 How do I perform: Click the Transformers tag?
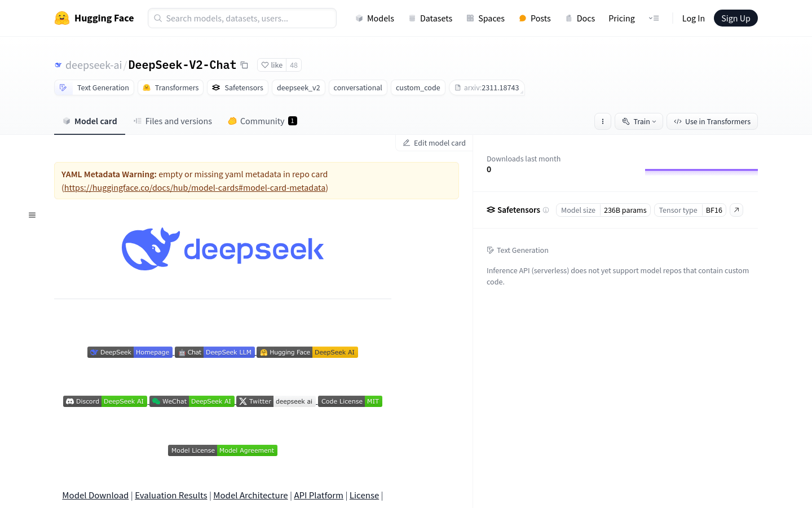click(170, 87)
